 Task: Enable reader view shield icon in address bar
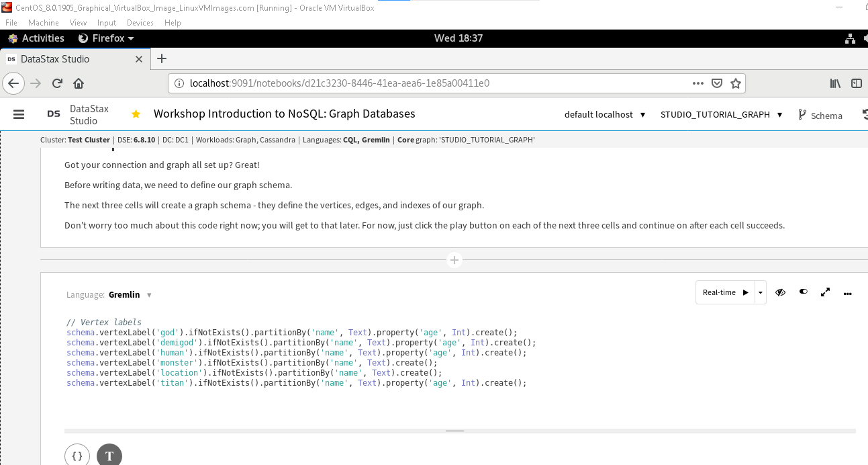click(x=717, y=83)
